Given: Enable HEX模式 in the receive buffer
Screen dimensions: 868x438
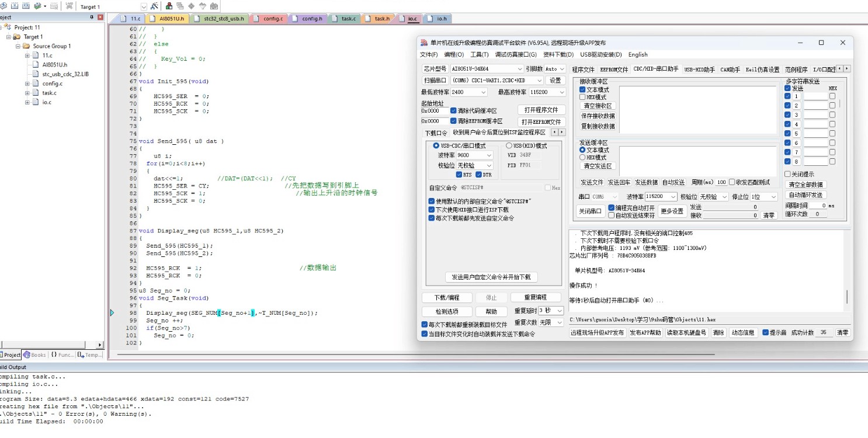Looking at the screenshot, I should pyautogui.click(x=582, y=97).
